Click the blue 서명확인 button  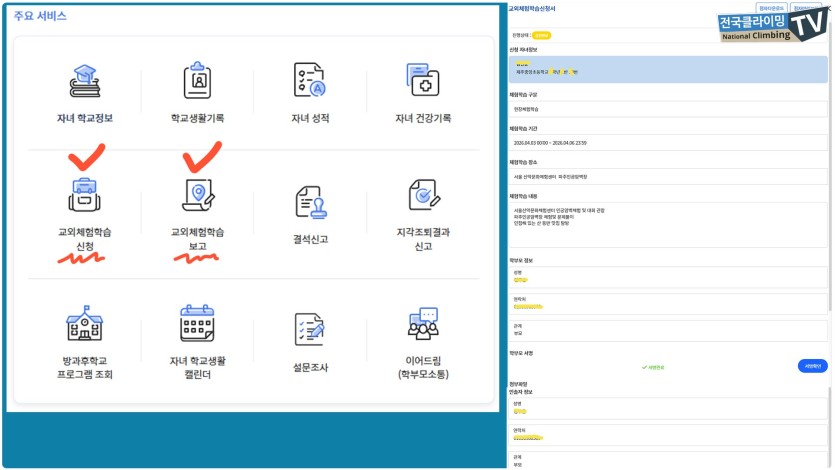coord(812,366)
